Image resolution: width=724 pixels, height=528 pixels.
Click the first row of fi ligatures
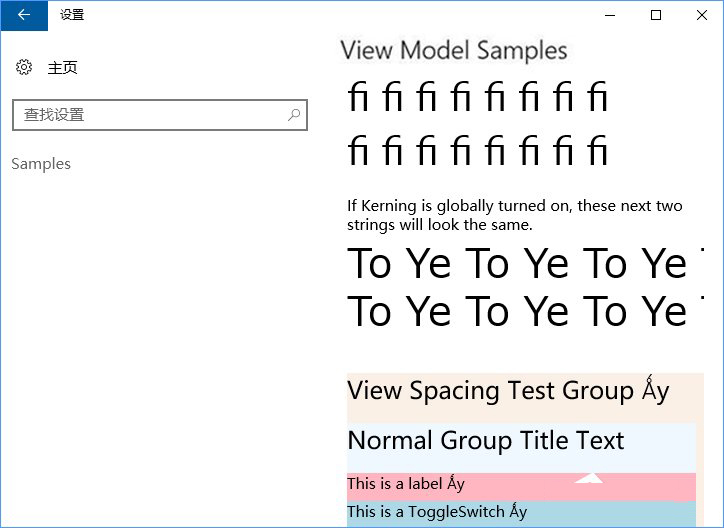tap(478, 98)
